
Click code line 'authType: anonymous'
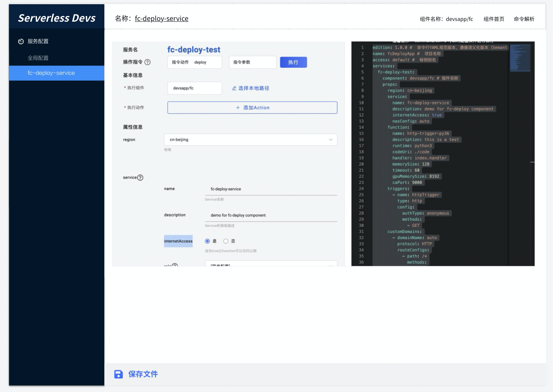(425, 213)
